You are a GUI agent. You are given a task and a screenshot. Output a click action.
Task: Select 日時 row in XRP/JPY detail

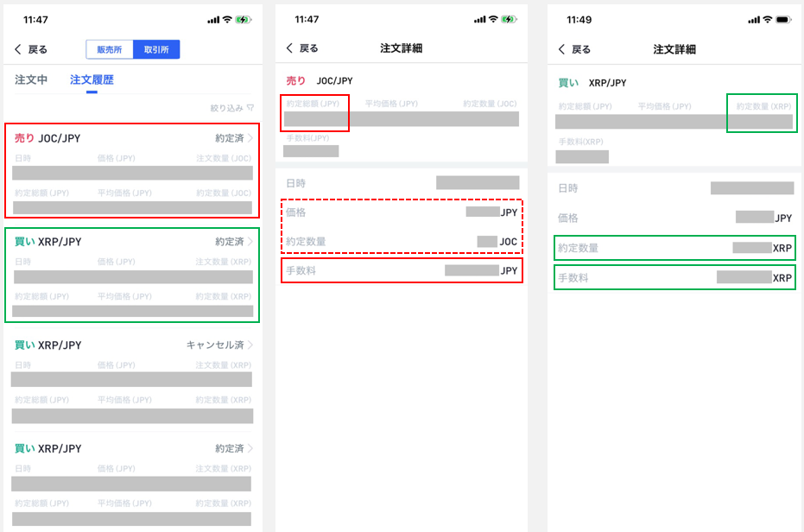click(x=674, y=188)
